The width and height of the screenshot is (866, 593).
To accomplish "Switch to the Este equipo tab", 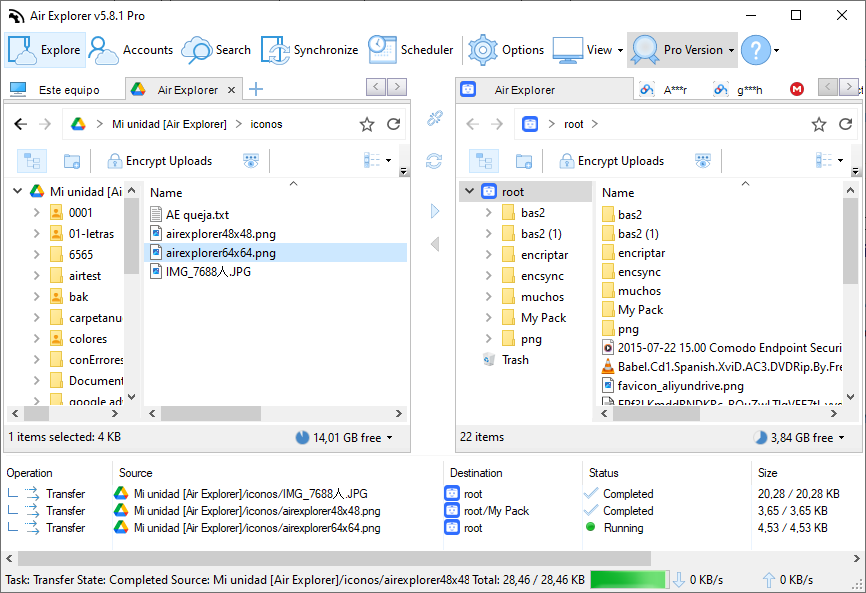I will pos(60,90).
